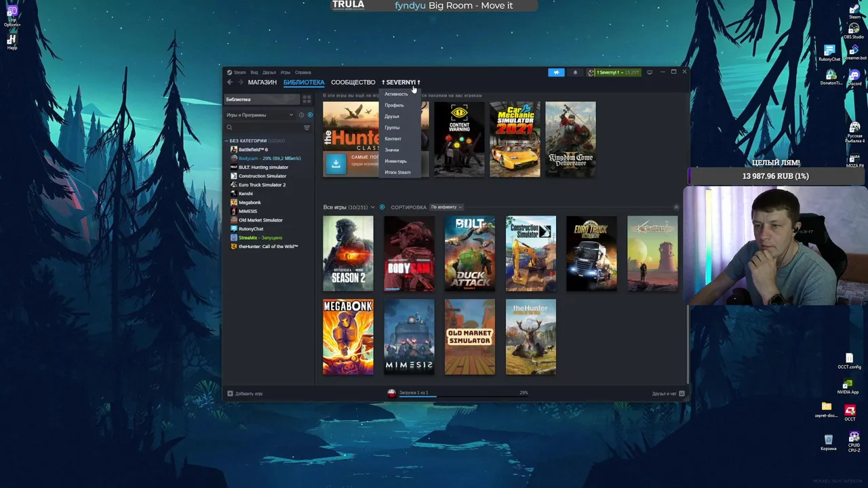Select MIMESIS in the sidebar list
The image size is (868, 488).
[248, 211]
